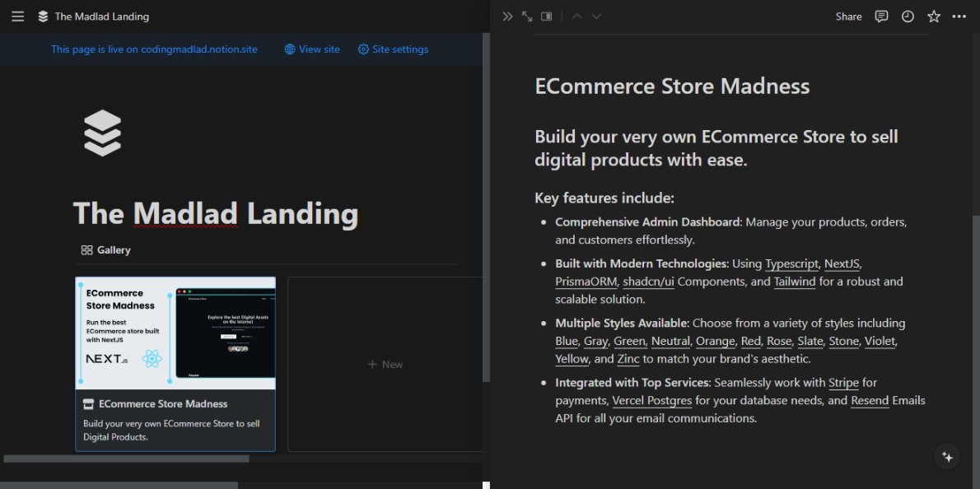Click the gear icon beside Site settings
Screen dimensions: 980x489
click(x=363, y=49)
